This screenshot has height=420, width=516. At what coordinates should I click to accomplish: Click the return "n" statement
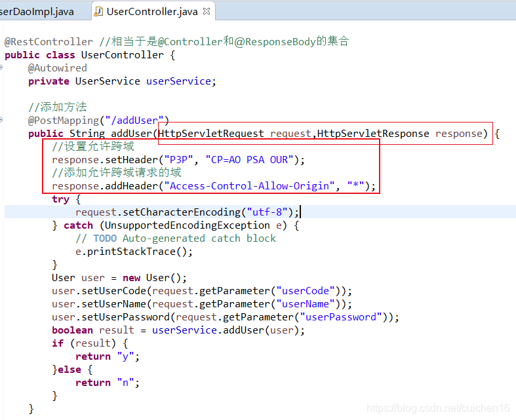click(x=108, y=383)
